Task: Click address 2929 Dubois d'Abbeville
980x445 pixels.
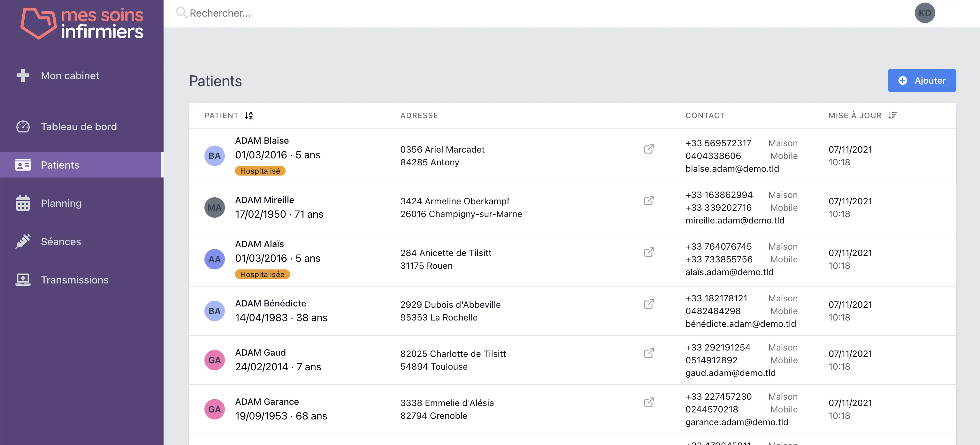Action: (x=450, y=305)
